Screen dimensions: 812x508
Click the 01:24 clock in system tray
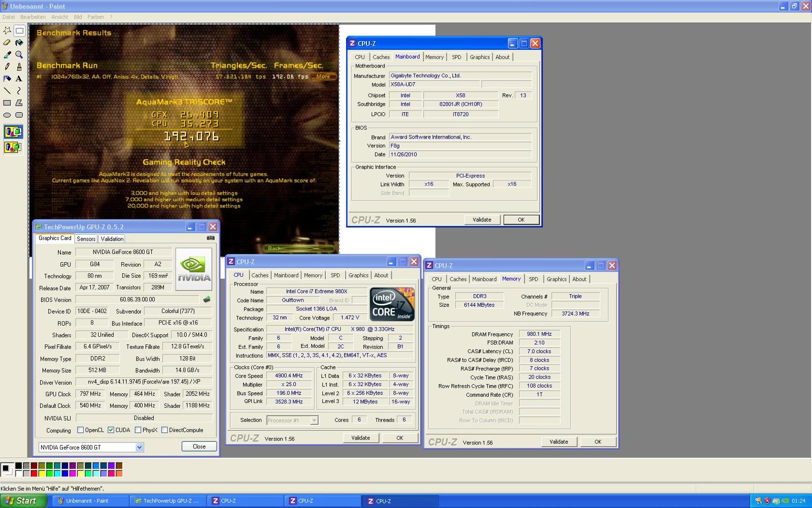point(798,501)
